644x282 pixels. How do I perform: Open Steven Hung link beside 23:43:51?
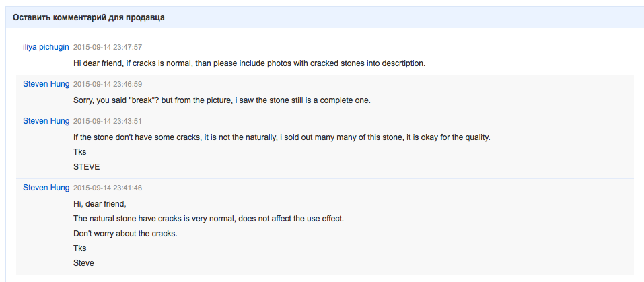coord(46,121)
